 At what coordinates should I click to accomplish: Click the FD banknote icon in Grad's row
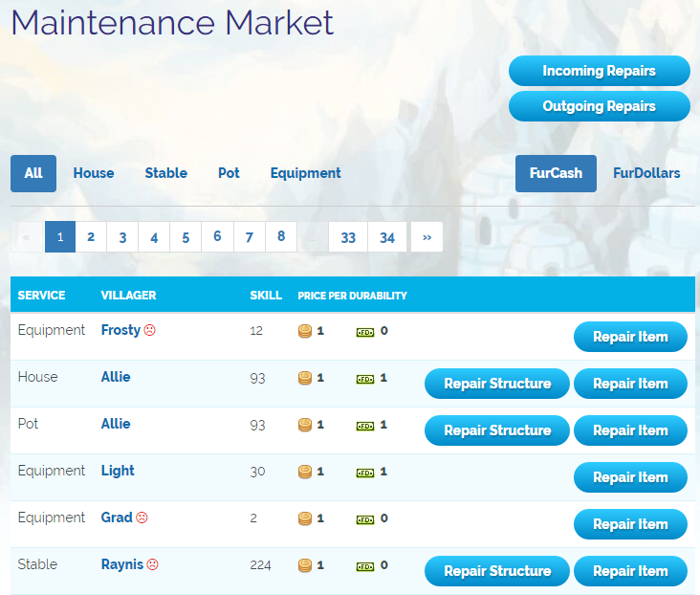(364, 518)
